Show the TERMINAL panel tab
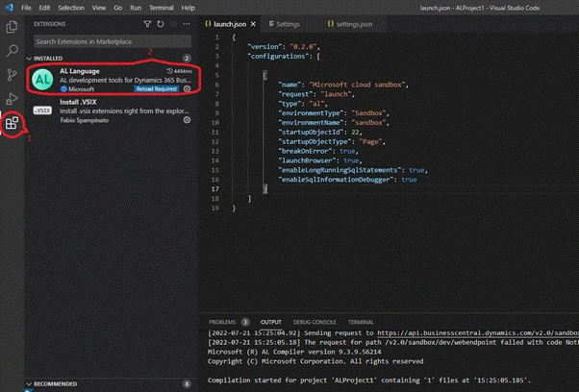579x392 pixels. 361,322
